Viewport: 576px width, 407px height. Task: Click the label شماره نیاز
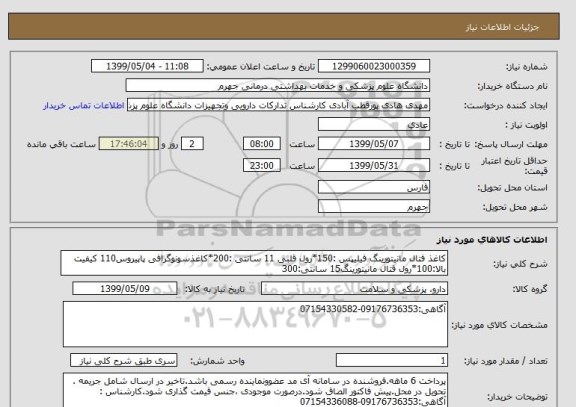pos(527,67)
